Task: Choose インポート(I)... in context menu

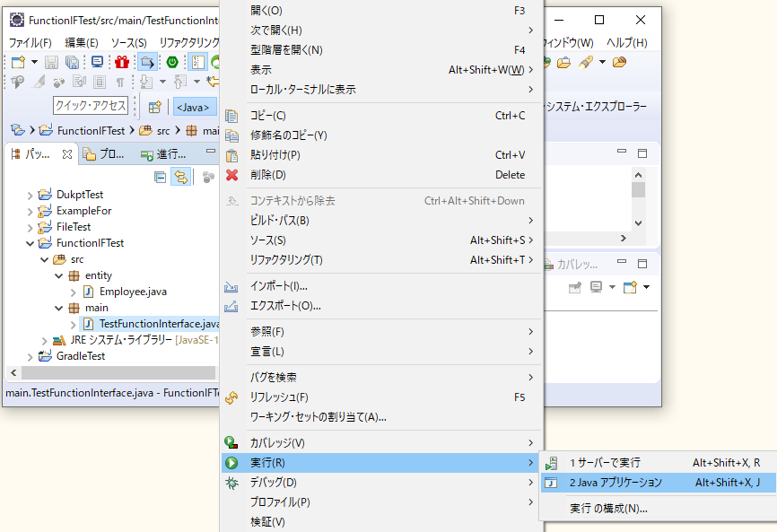Action: coord(382,286)
